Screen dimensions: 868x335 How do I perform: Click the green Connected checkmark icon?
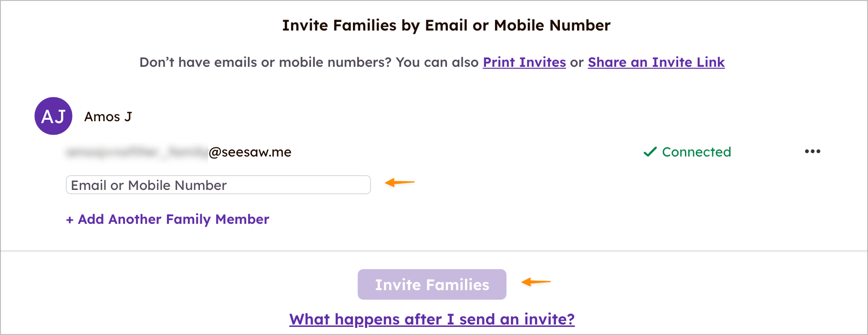tap(650, 152)
